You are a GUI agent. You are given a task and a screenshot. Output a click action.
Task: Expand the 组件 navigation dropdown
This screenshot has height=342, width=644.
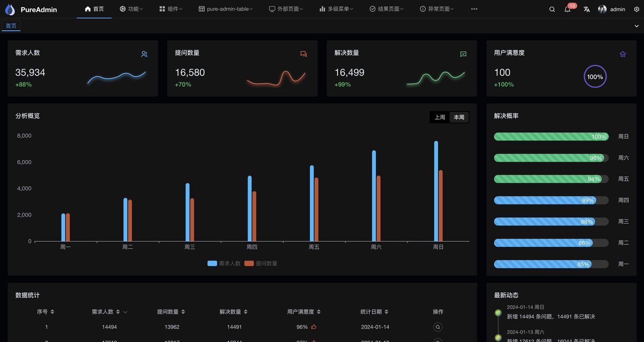click(171, 9)
